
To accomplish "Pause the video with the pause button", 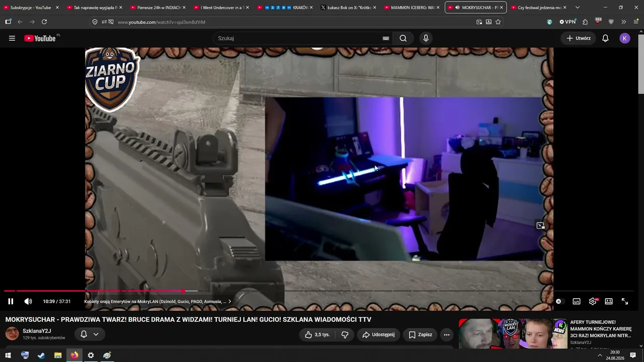I will pyautogui.click(x=11, y=302).
